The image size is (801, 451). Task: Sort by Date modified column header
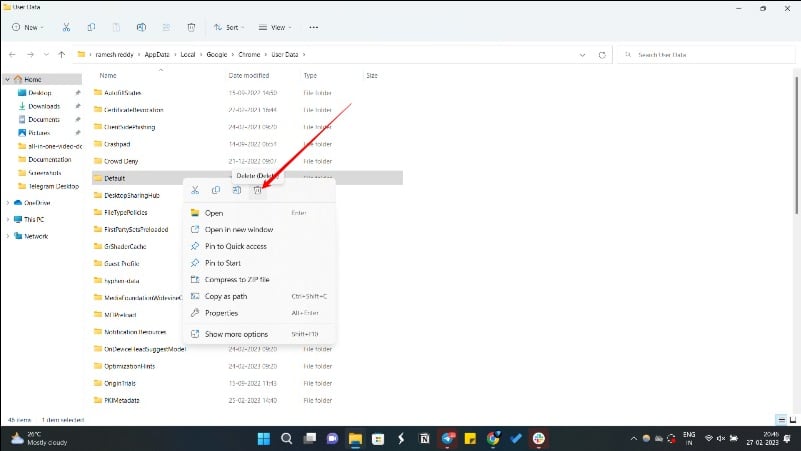[x=249, y=76]
